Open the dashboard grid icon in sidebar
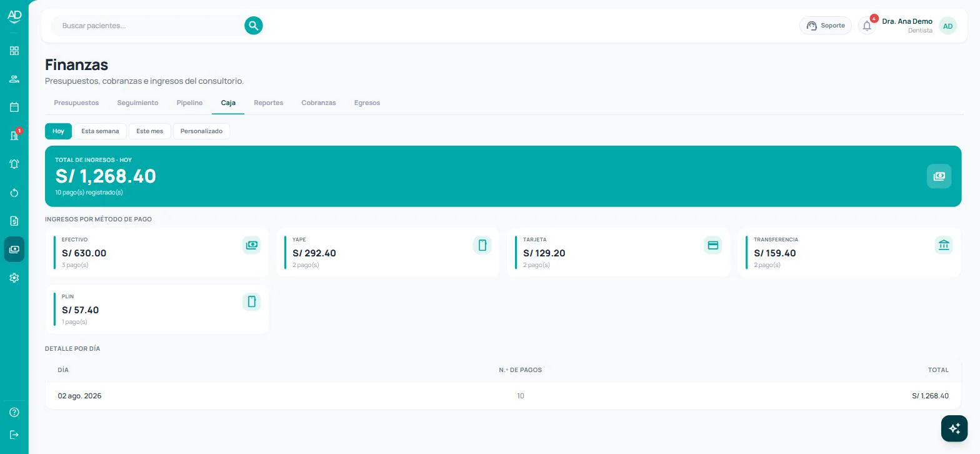This screenshot has width=980, height=454. 14,51
